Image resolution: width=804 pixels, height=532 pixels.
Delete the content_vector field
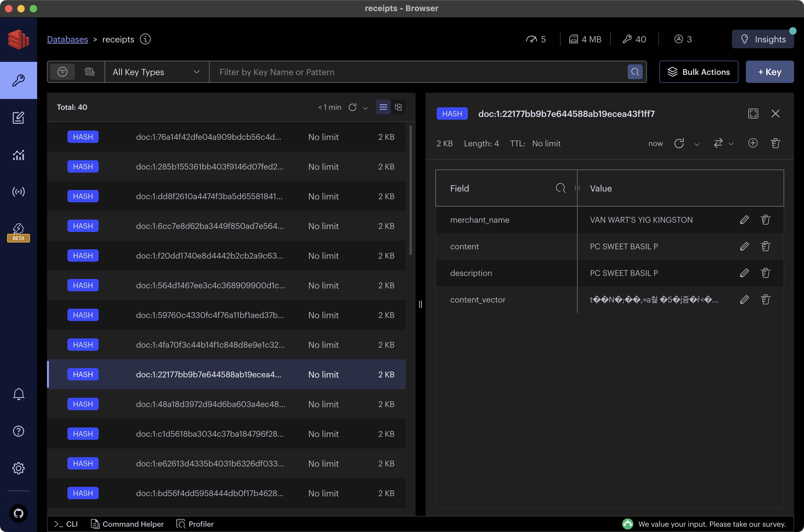(x=765, y=300)
